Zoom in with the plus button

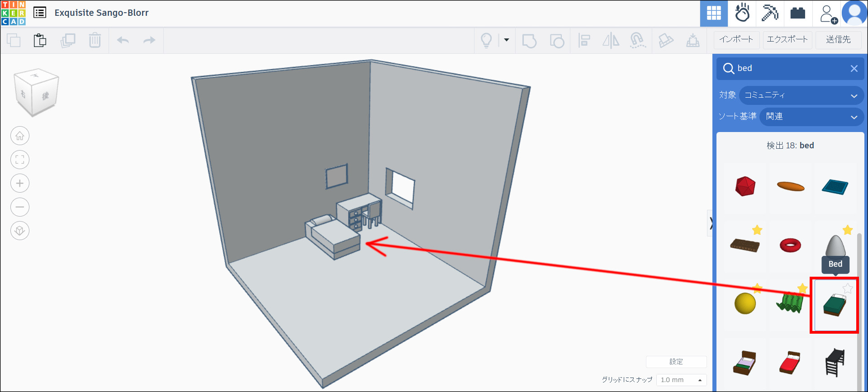20,183
